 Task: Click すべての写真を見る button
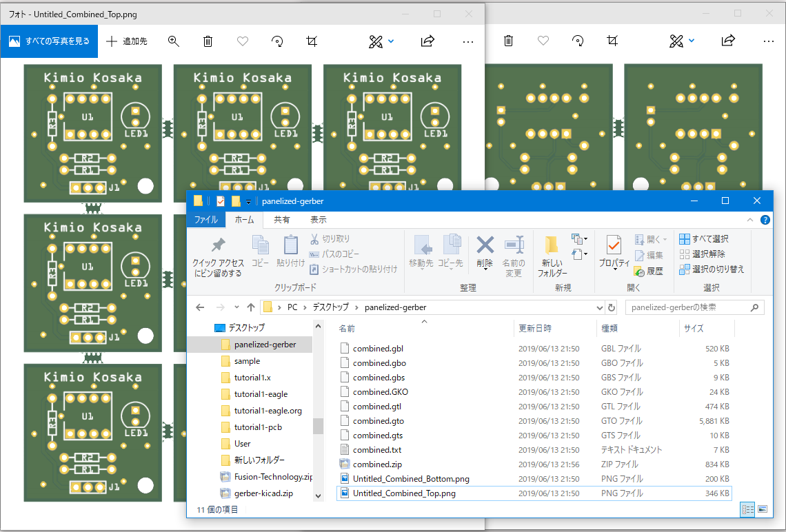pos(49,41)
